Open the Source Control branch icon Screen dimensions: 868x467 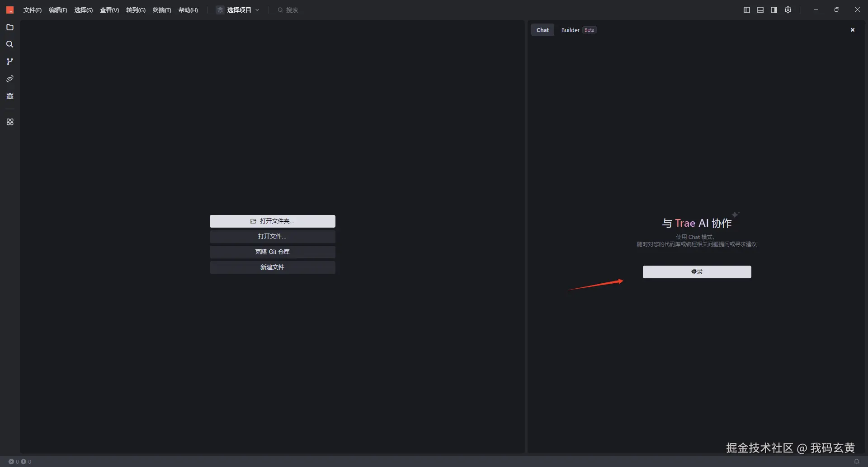pyautogui.click(x=10, y=62)
